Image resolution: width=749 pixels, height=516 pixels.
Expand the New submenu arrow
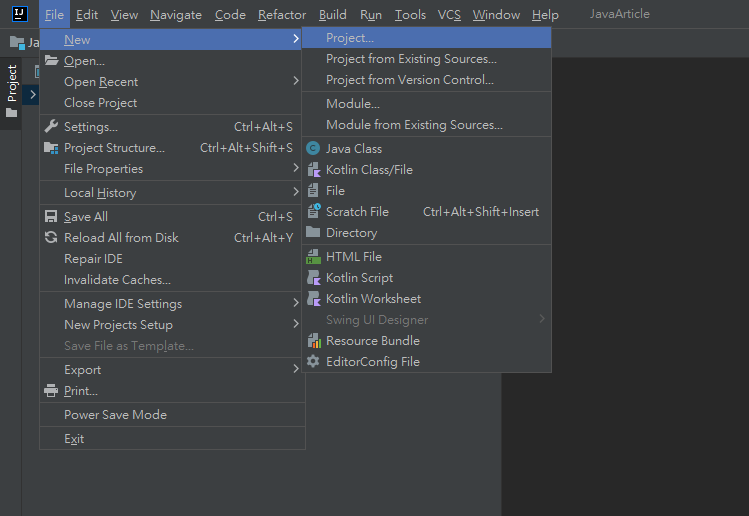coord(296,39)
